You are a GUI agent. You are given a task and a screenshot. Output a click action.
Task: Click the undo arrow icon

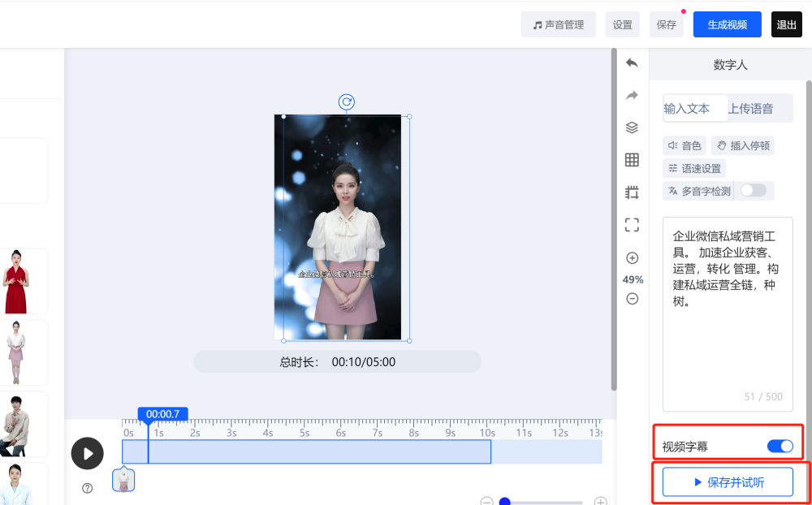(x=632, y=63)
